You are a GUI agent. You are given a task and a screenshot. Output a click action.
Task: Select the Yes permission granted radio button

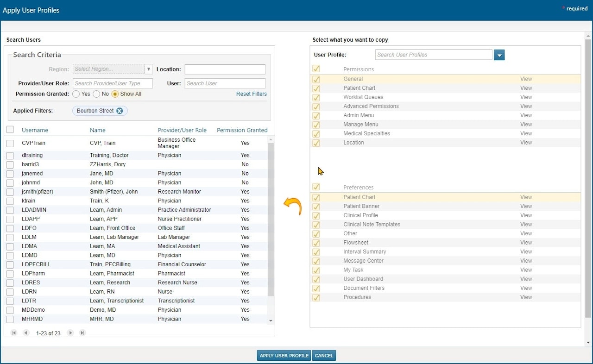click(76, 94)
